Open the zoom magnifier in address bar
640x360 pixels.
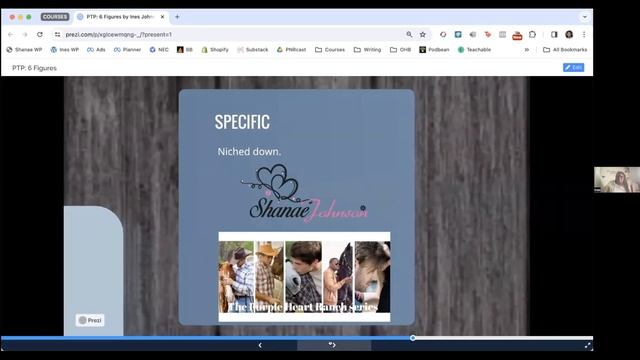(409, 35)
